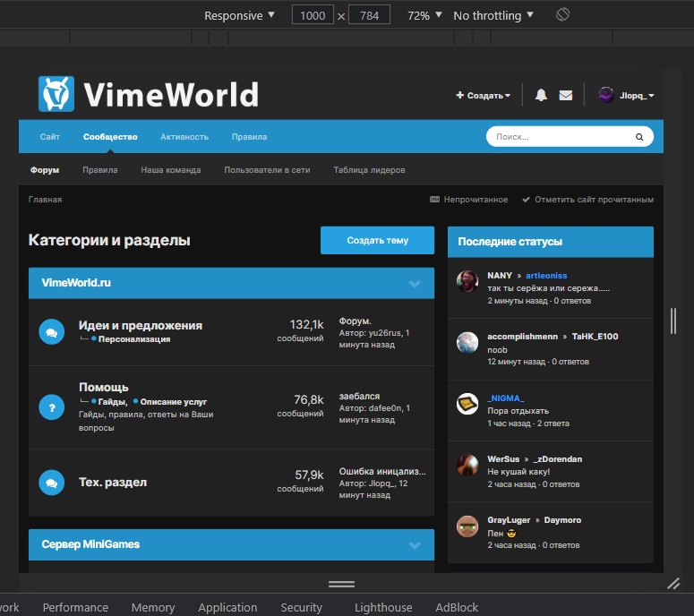The height and width of the screenshot is (616, 694).
Task: Switch to DevTools Memory tab
Action: click(x=153, y=607)
